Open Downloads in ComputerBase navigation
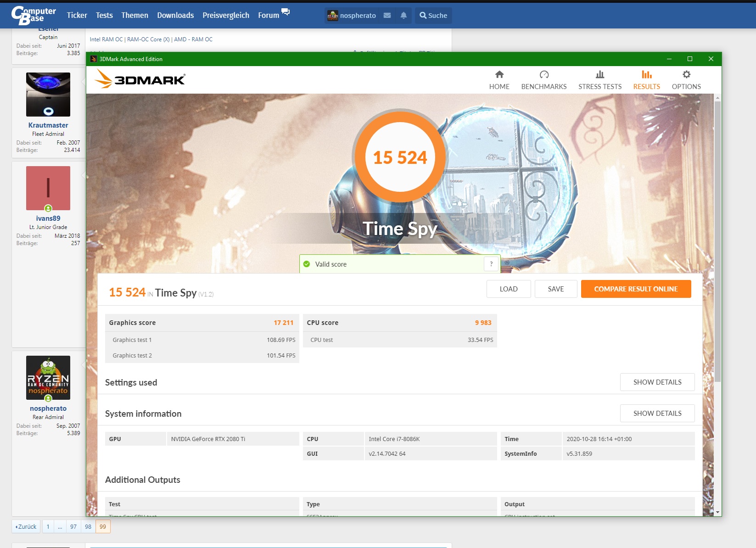The height and width of the screenshot is (548, 756). [x=175, y=15]
